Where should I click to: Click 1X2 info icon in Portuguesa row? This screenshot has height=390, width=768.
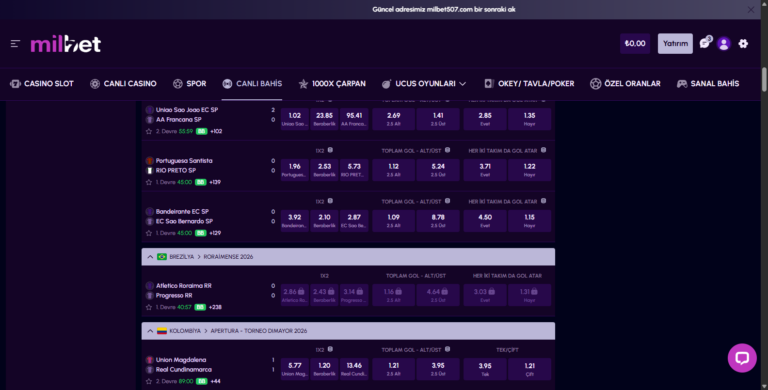(330, 150)
